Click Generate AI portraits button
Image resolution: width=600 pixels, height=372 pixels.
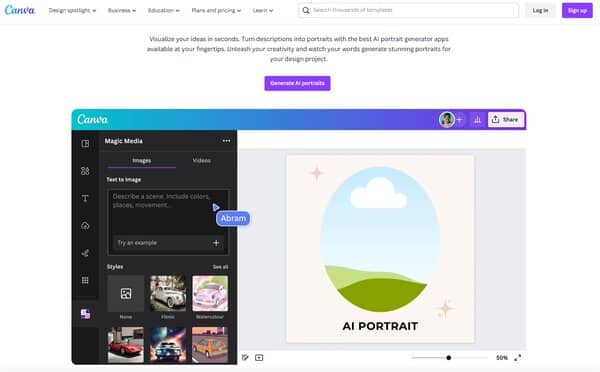coord(297,83)
